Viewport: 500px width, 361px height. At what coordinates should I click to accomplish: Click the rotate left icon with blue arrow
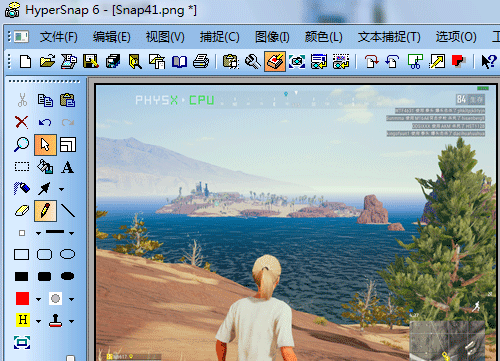coord(393,62)
